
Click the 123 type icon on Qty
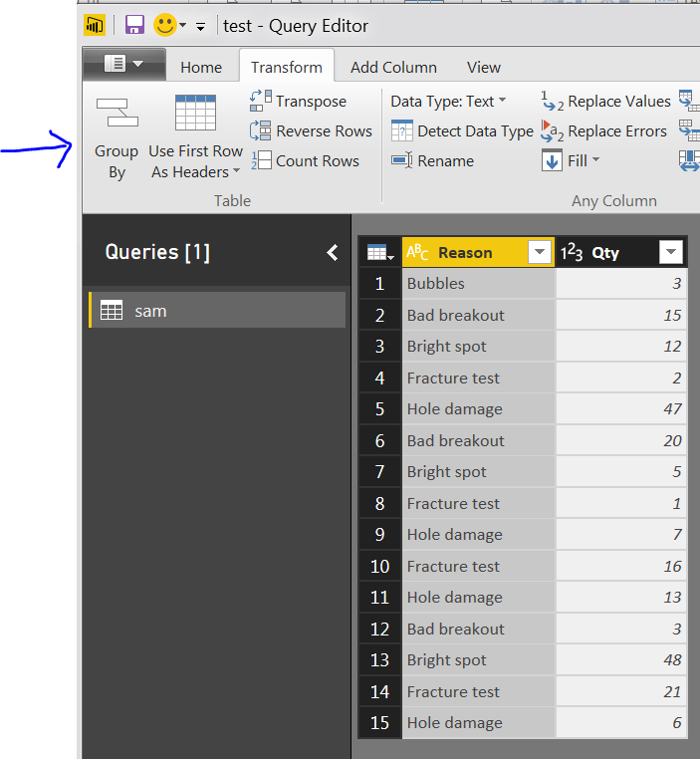572,252
